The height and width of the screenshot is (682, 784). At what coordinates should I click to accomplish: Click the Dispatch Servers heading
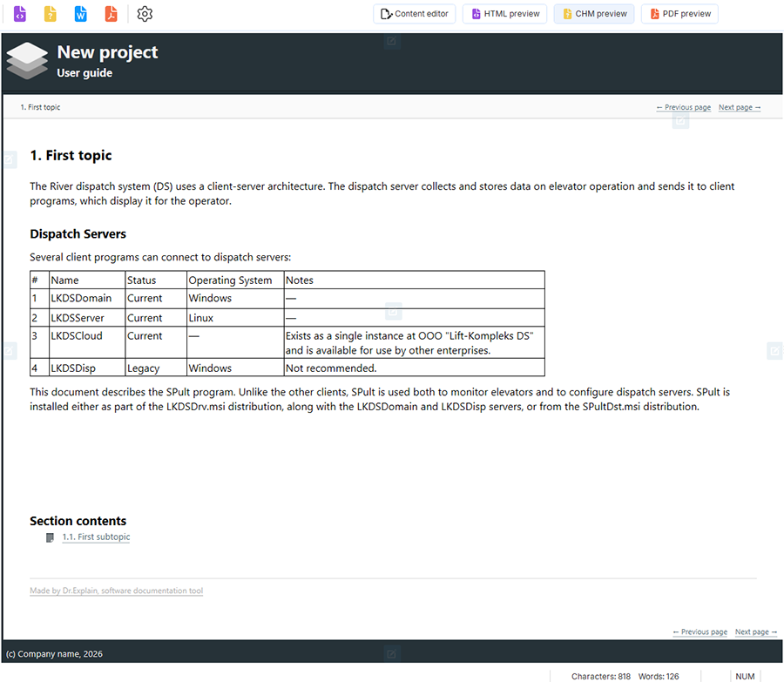coord(78,234)
